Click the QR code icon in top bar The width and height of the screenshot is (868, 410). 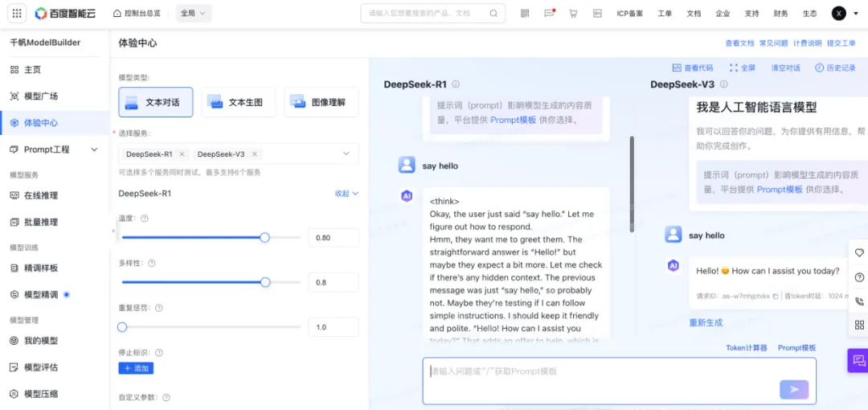525,14
